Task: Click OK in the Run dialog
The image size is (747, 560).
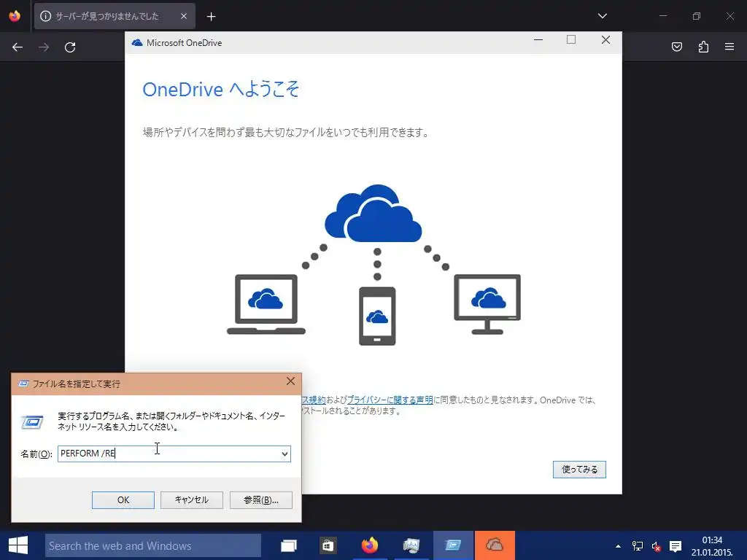Action: click(123, 500)
